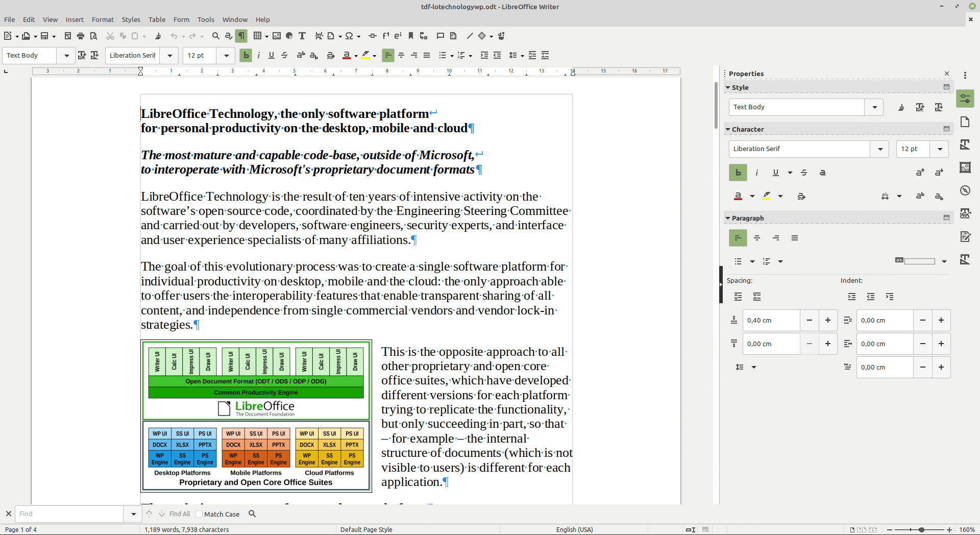Export the document as PDF
This screenshot has width=980, height=535.
pos(67,36)
